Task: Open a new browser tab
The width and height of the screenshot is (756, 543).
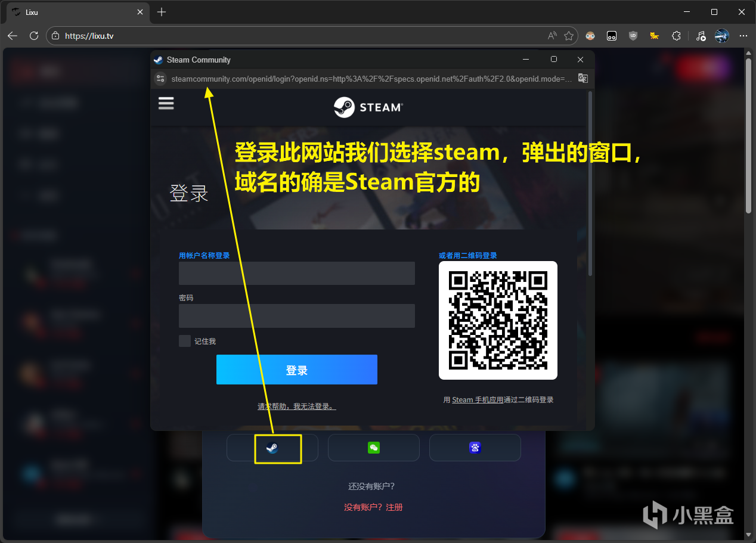Action: coord(162,12)
